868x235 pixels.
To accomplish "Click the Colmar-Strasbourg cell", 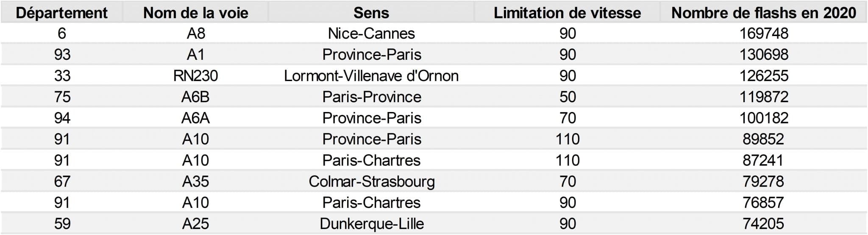I will (x=371, y=182).
